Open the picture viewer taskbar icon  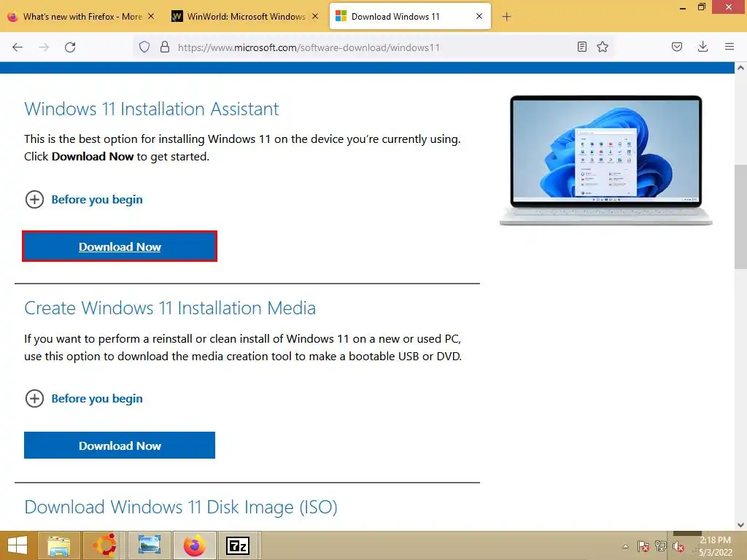[149, 545]
